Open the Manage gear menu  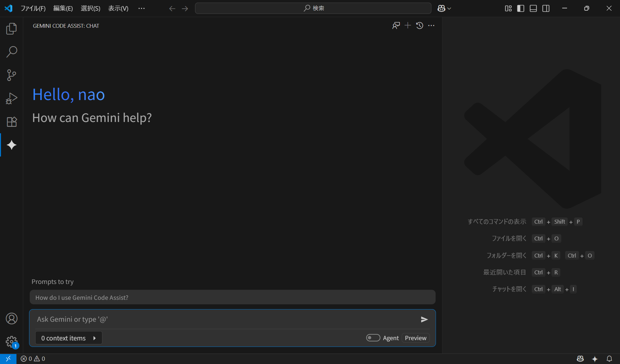12,342
